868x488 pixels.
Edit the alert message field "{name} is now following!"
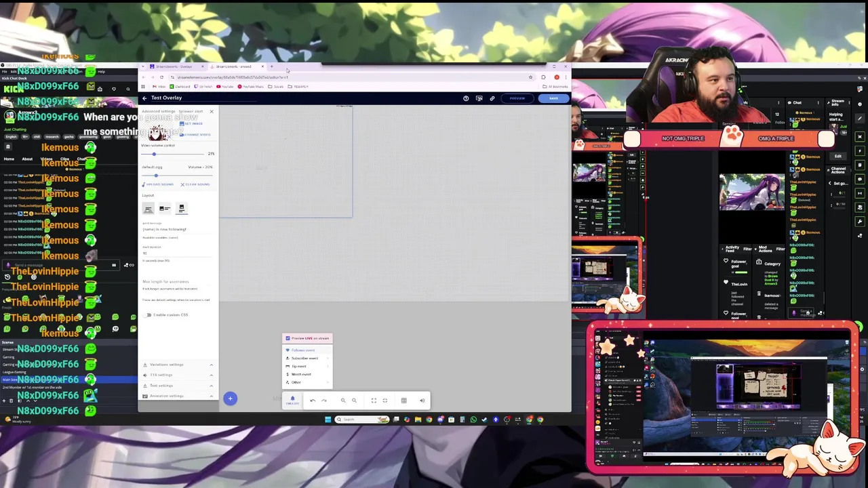coord(178,229)
